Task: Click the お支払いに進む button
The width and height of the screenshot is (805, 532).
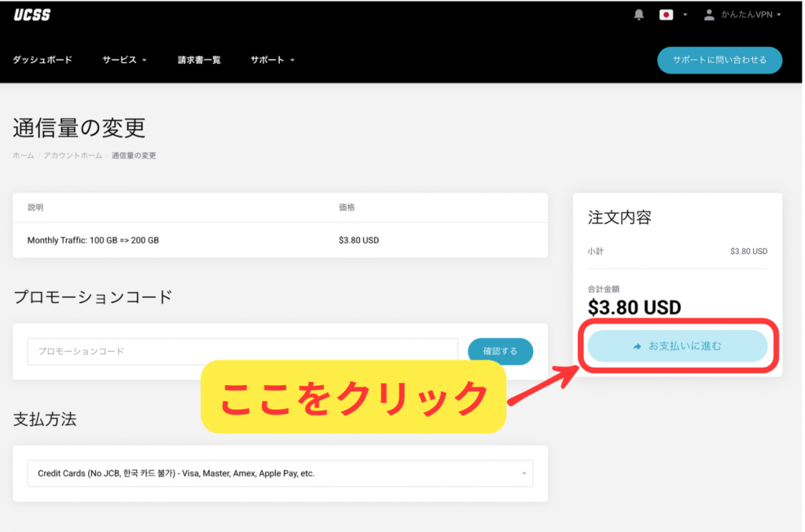Action: tap(677, 346)
